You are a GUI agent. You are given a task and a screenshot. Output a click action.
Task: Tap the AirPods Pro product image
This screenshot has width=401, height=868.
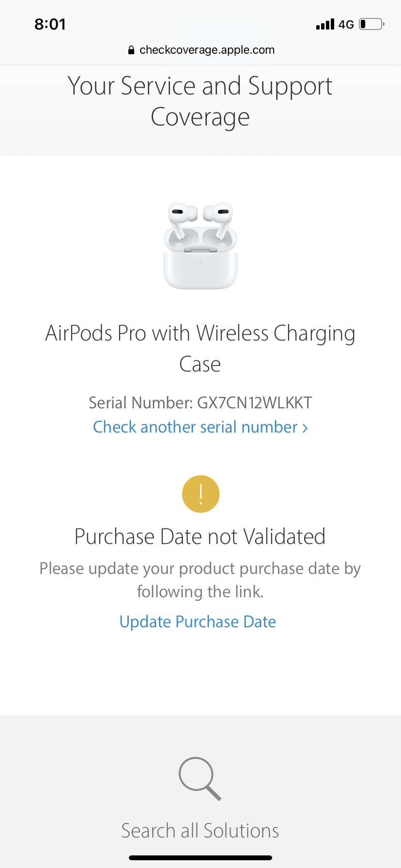coord(200,246)
